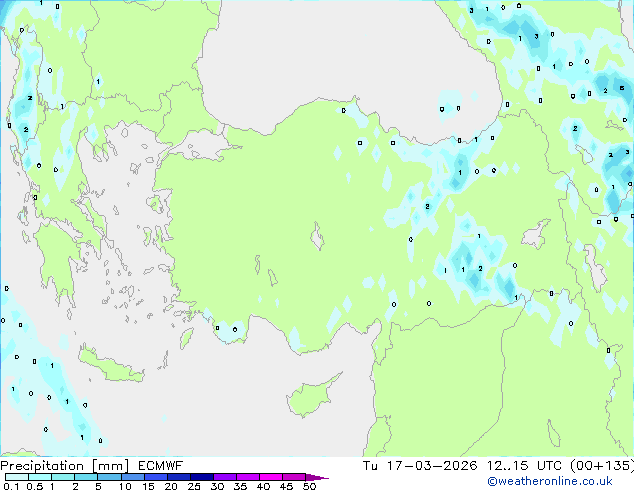The height and width of the screenshot is (490, 634).
Task: Click the "50" legend scale label
Action: click(x=310, y=486)
